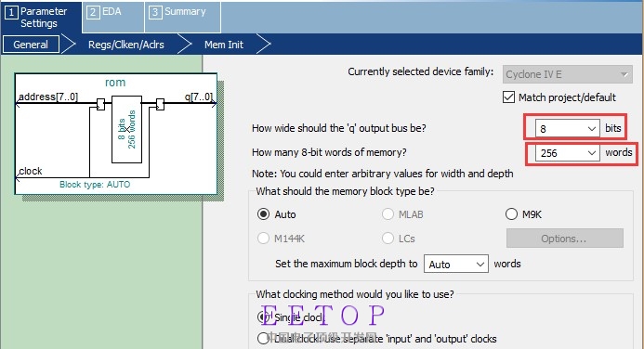Select the MLAB memory block type
Screen dimensions: 644x349
[388, 214]
